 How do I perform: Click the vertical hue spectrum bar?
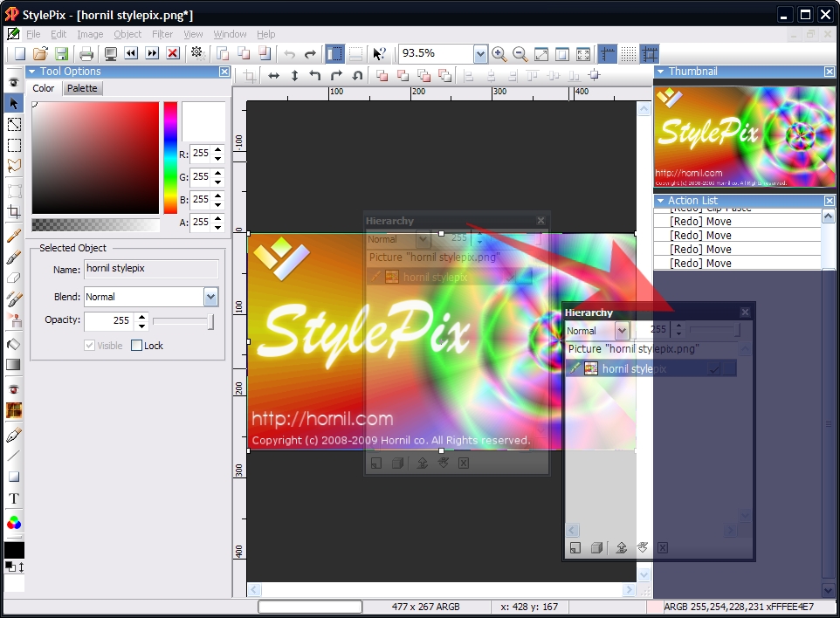[x=170, y=157]
